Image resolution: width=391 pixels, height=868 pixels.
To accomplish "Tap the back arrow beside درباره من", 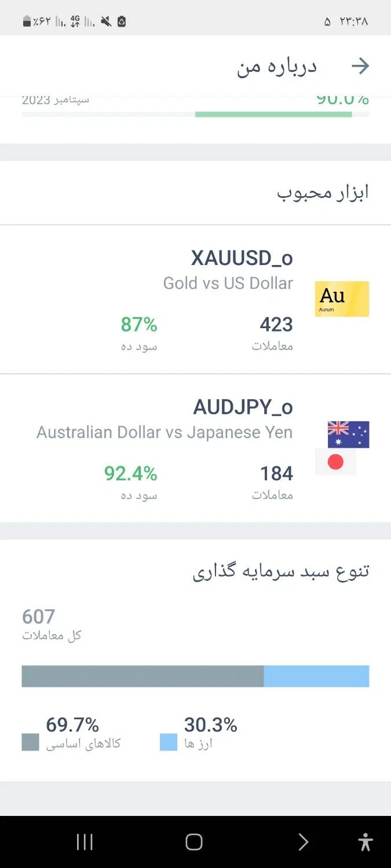I will coord(360,66).
